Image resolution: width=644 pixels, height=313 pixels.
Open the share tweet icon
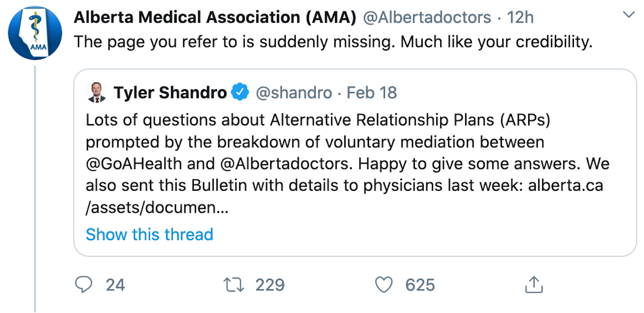(x=534, y=285)
